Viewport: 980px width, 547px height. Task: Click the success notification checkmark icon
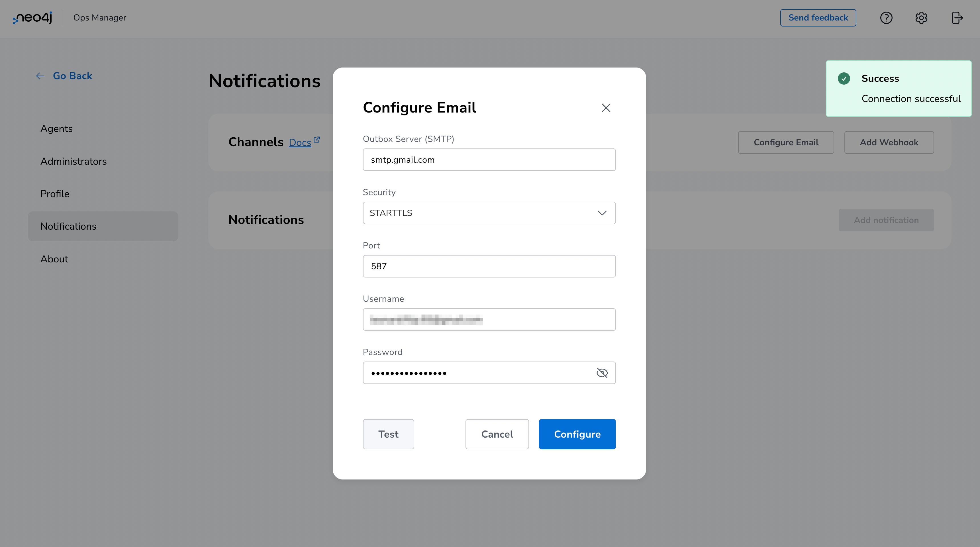click(844, 79)
